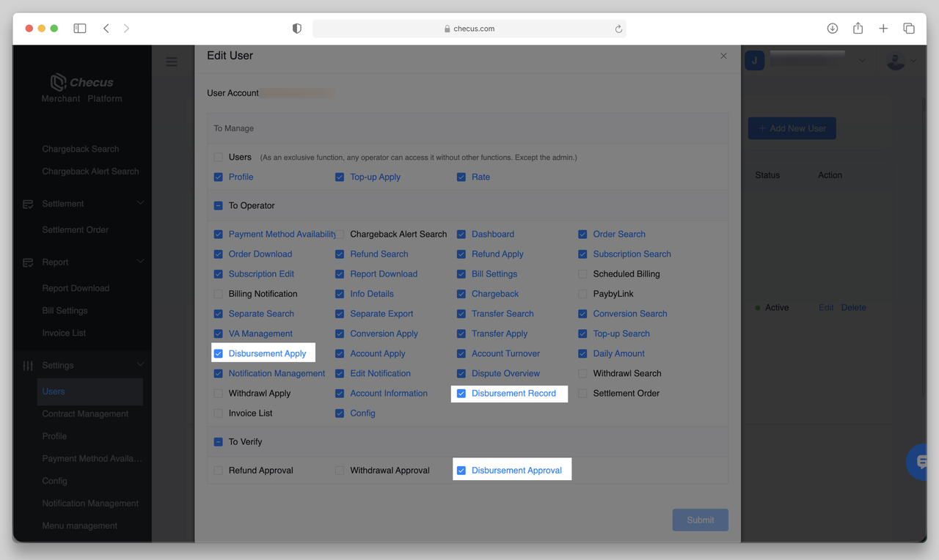The height and width of the screenshot is (560, 939).
Task: Open the user avatar dropdown
Action: (x=901, y=61)
